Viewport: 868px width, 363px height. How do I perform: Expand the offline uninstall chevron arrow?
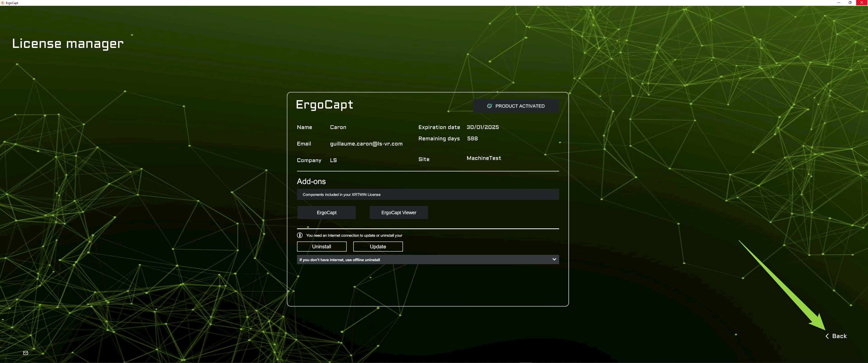tap(554, 259)
